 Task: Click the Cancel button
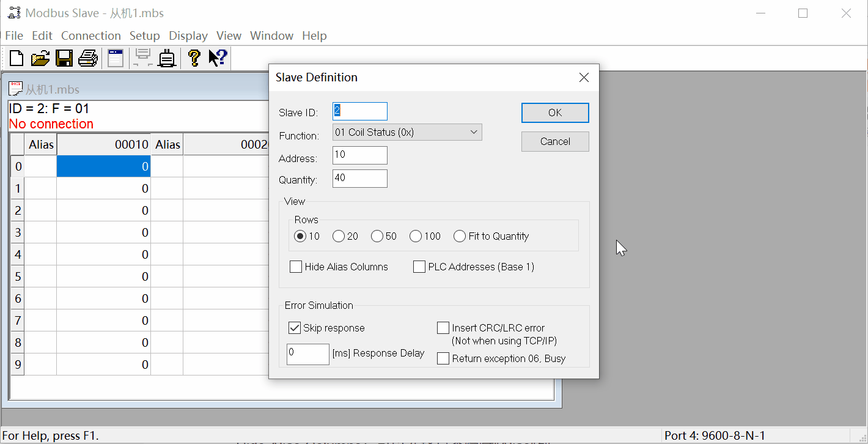tap(555, 141)
